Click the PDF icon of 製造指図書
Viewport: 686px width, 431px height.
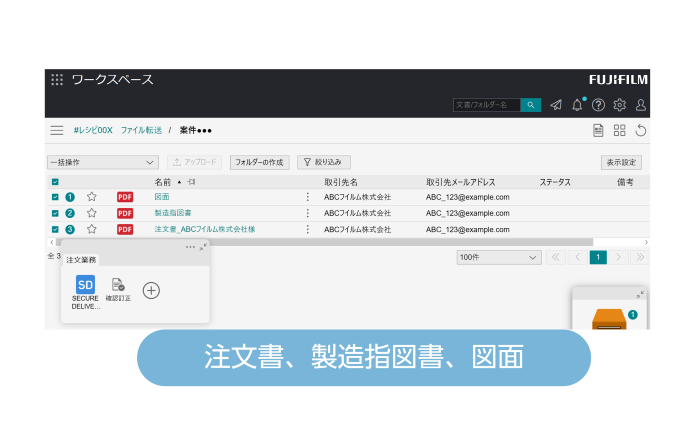[125, 213]
